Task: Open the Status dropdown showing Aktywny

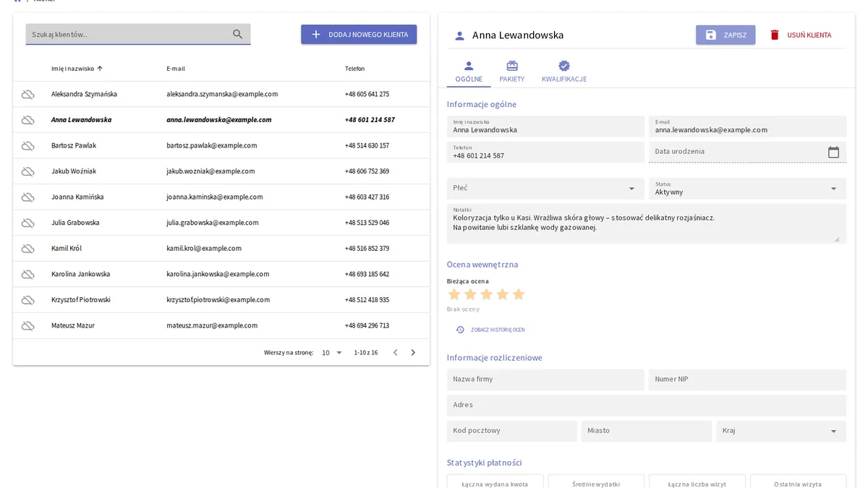Action: pyautogui.click(x=747, y=188)
